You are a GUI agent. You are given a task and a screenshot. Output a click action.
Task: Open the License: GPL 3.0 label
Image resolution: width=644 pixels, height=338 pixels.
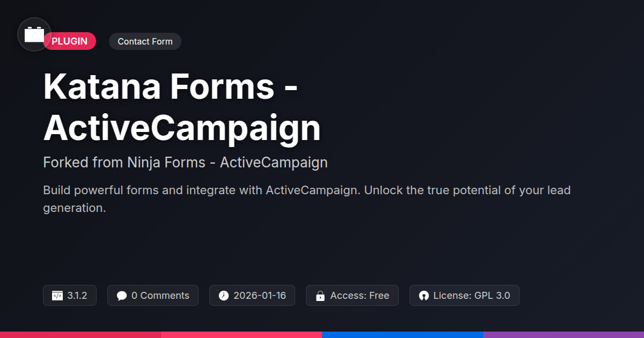click(472, 296)
